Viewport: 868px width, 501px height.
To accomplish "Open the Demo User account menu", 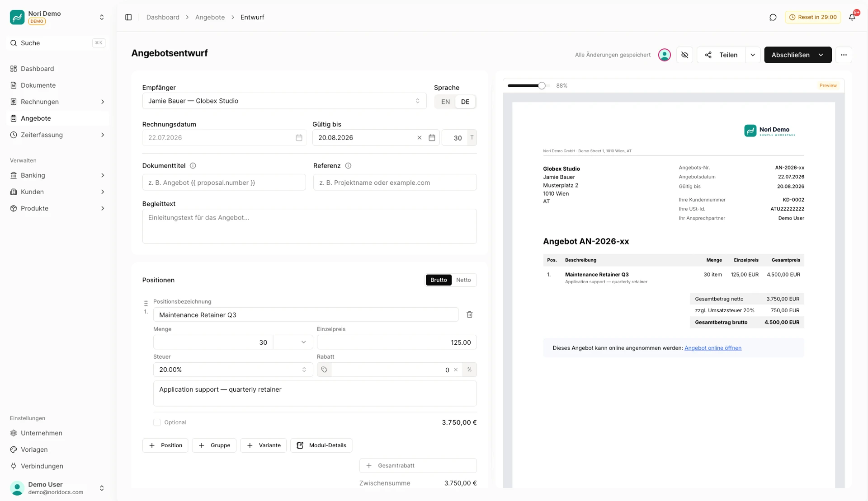I will 57,488.
